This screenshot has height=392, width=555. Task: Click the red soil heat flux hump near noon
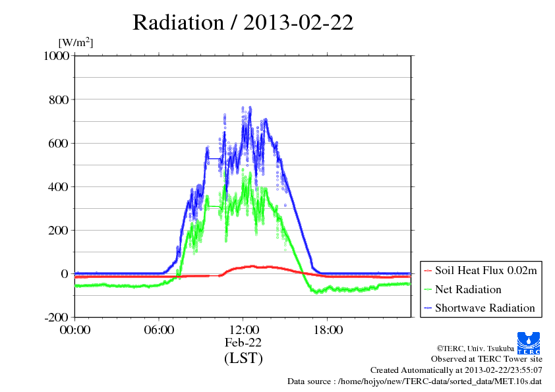[252, 266]
